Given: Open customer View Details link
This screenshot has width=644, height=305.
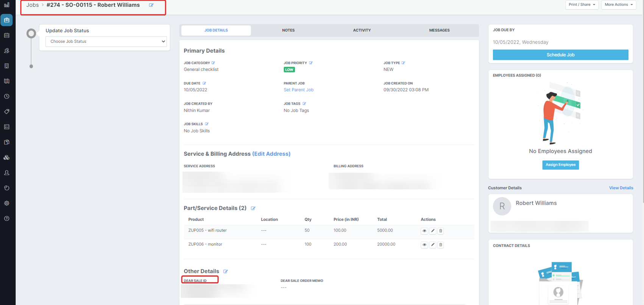Looking at the screenshot, I should point(621,188).
